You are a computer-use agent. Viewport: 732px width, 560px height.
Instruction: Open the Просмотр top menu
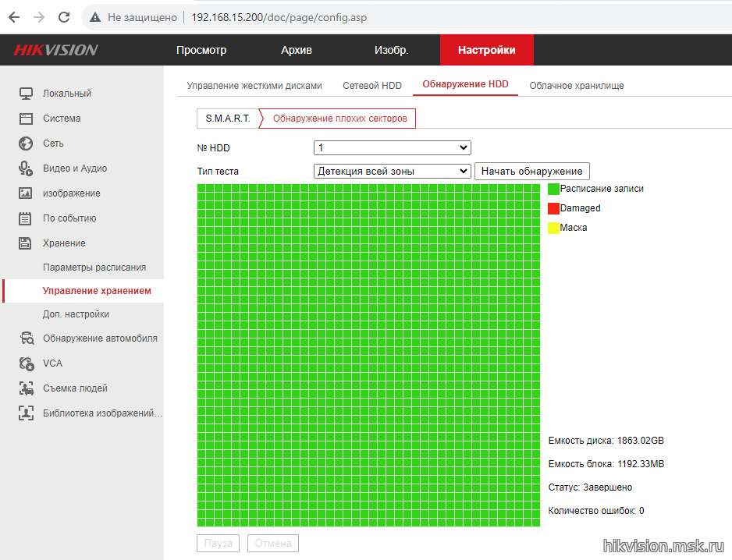coord(201,50)
